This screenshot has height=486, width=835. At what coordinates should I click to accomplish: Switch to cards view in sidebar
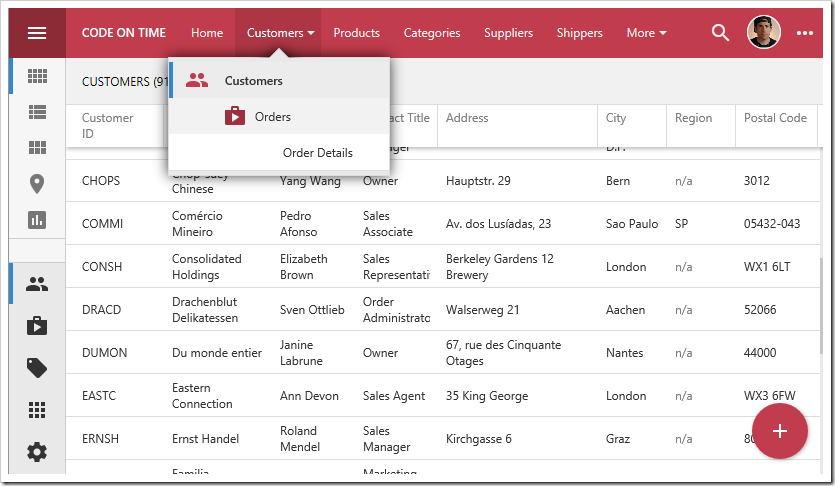point(37,148)
